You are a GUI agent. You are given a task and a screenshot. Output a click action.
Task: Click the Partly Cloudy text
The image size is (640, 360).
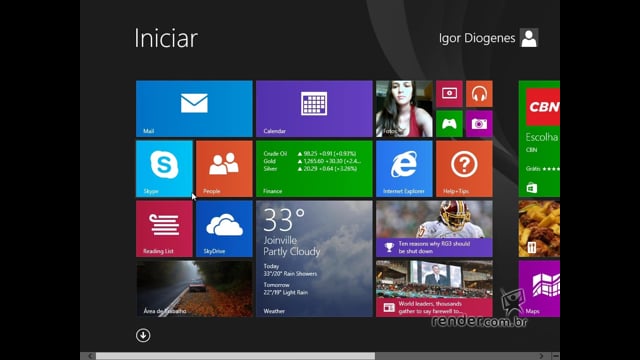[291, 252]
